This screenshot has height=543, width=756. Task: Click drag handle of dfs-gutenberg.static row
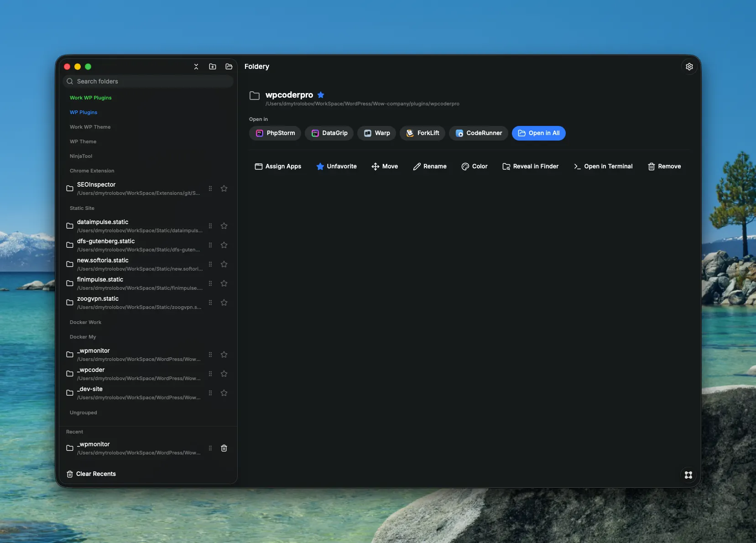(210, 245)
